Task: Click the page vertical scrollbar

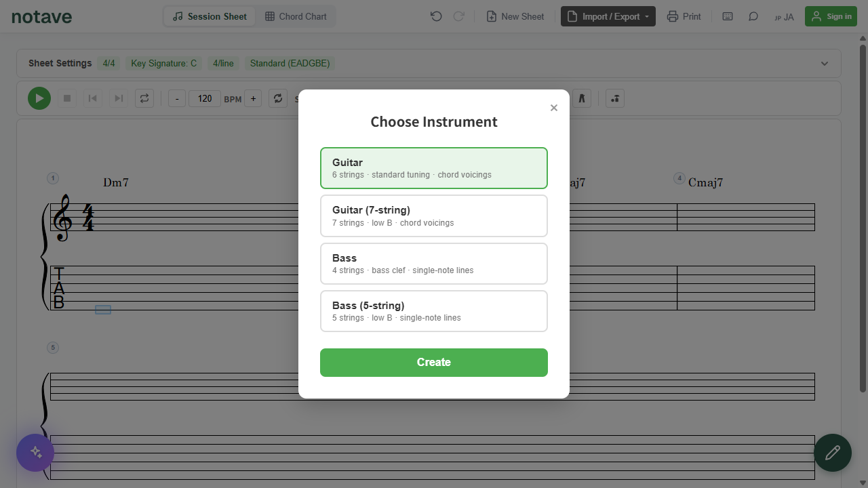Action: pyautogui.click(x=863, y=217)
